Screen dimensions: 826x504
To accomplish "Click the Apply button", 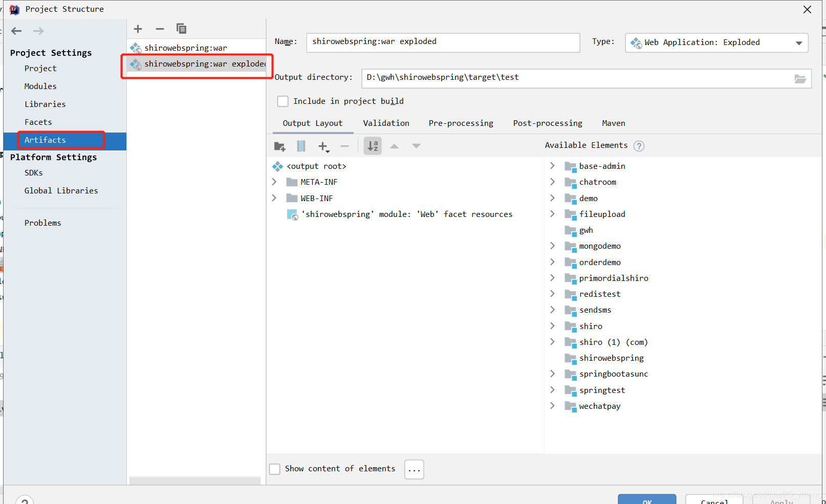I will (x=781, y=500).
